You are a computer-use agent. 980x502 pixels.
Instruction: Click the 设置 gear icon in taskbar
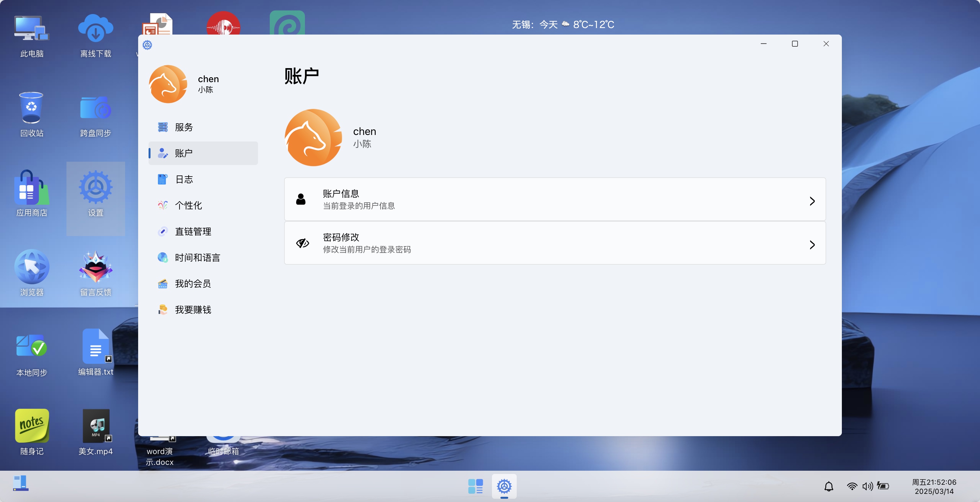point(504,486)
